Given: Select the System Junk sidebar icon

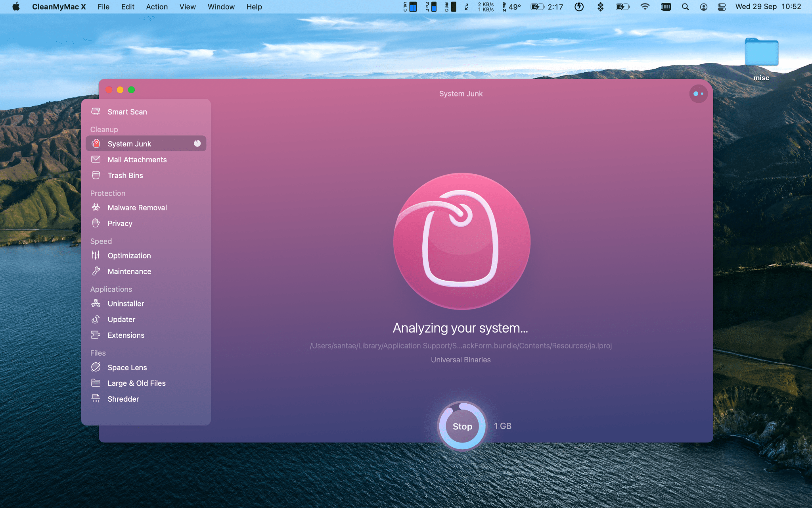Looking at the screenshot, I should click(96, 144).
